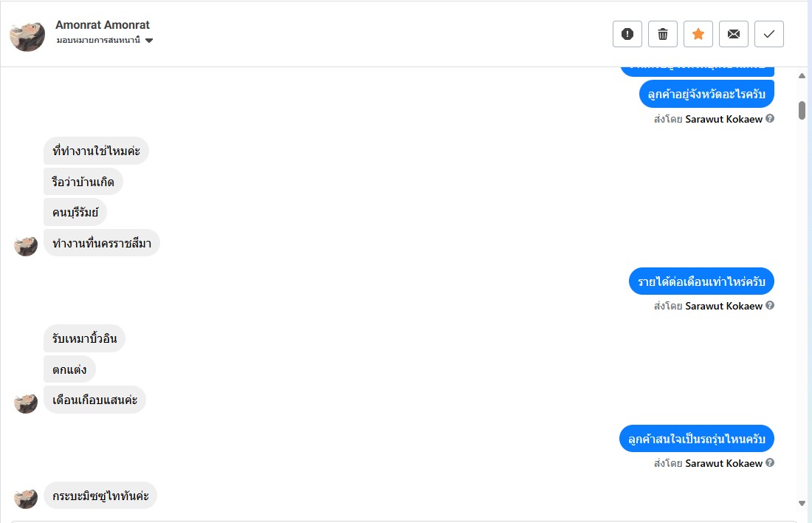Open the assign conversation dropdown arrow

(149, 41)
